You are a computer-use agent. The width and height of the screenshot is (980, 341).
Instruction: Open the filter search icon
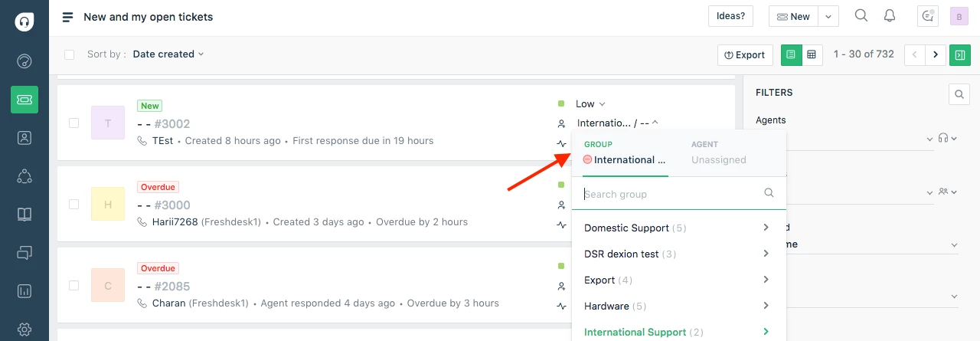coord(959,94)
